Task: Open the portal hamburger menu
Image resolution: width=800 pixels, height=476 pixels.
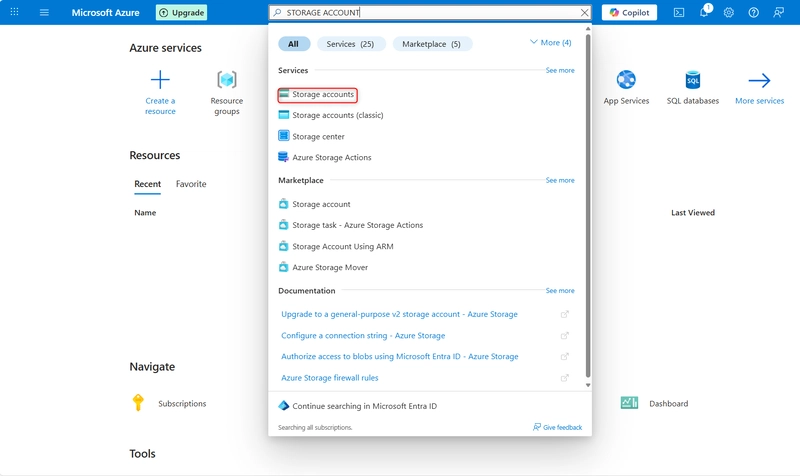Action: (x=44, y=13)
